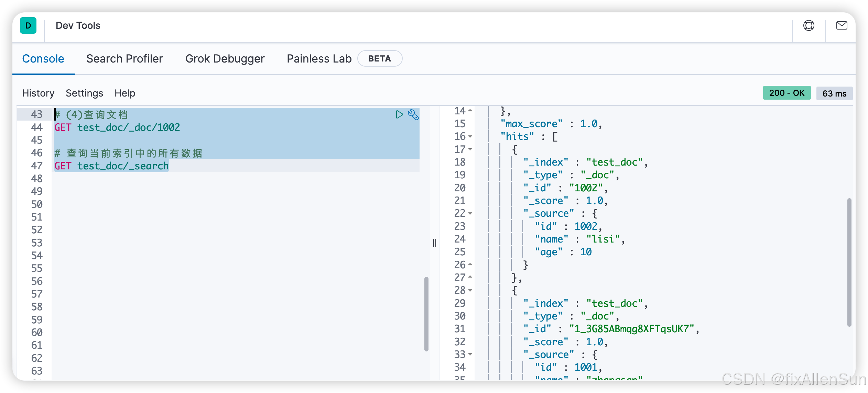Open the History link
The width and height of the screenshot is (868, 393).
tap(38, 93)
